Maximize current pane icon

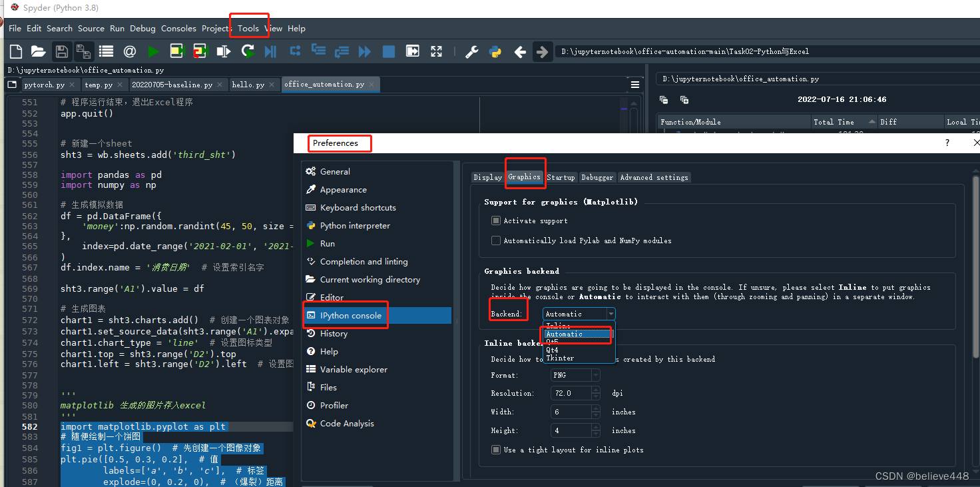[x=413, y=51]
